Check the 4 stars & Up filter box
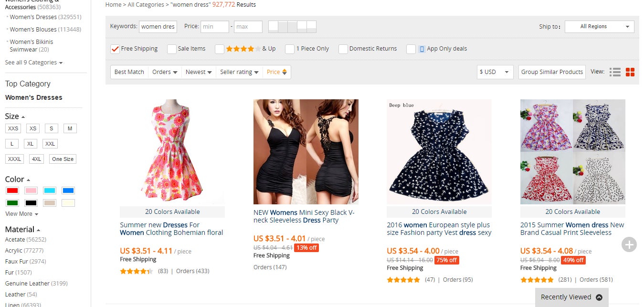The height and width of the screenshot is (307, 644). tap(220, 49)
